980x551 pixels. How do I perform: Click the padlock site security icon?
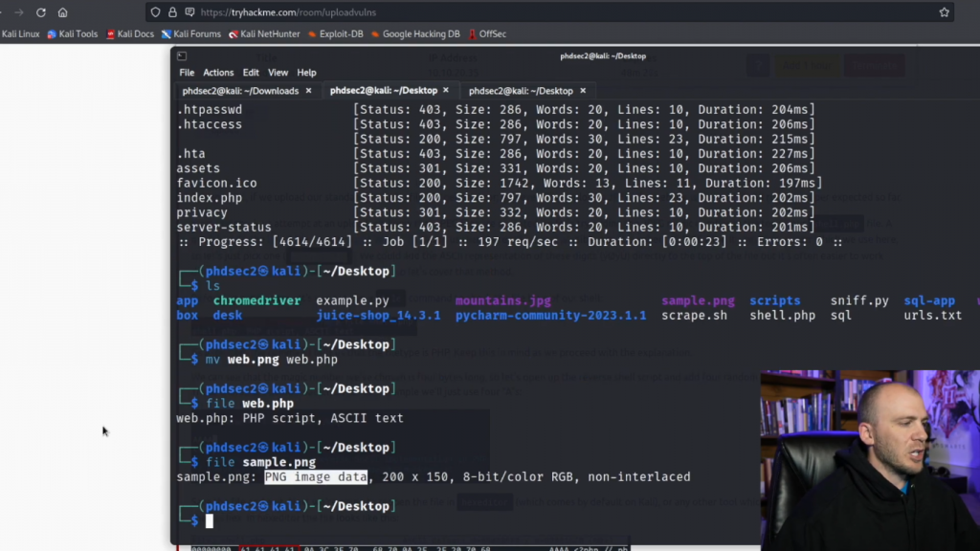coord(172,12)
